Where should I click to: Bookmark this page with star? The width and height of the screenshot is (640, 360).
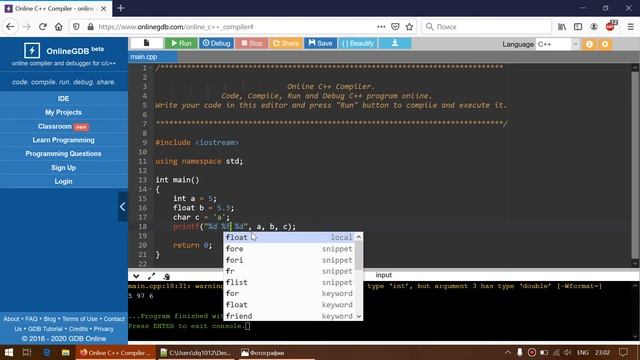pos(409,27)
